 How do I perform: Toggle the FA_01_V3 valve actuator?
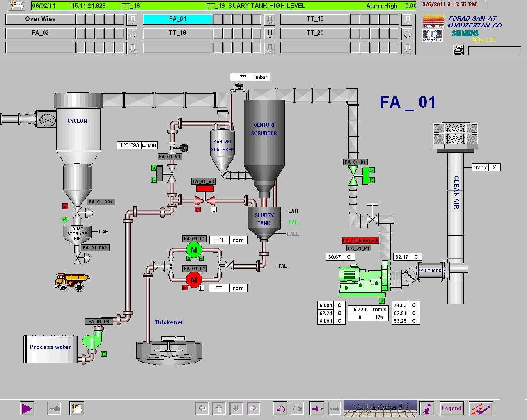coord(172,174)
